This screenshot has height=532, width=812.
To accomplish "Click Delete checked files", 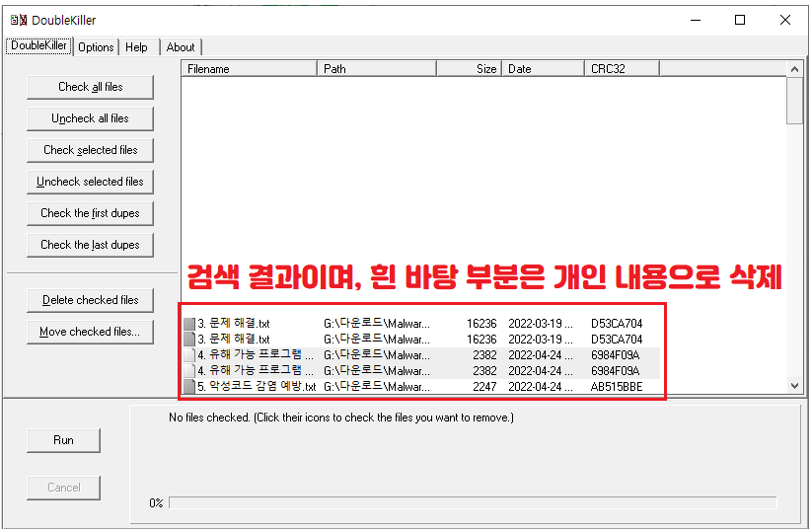I will tap(90, 300).
